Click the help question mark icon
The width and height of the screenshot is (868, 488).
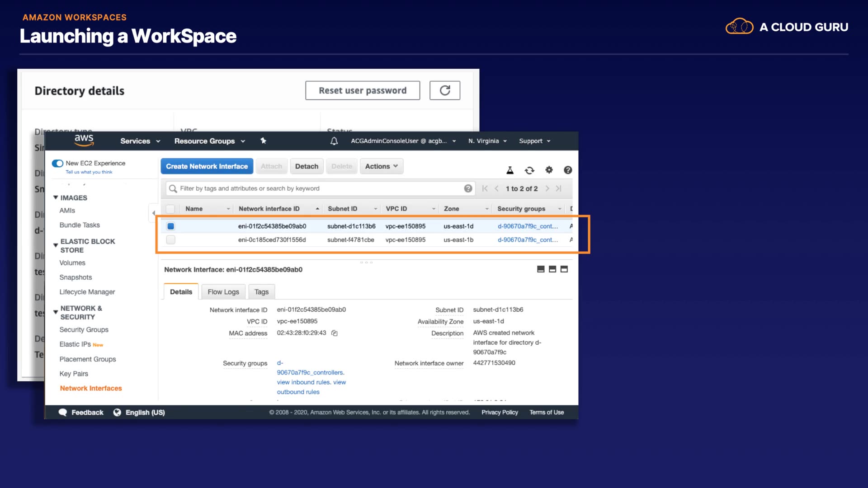[x=568, y=170]
